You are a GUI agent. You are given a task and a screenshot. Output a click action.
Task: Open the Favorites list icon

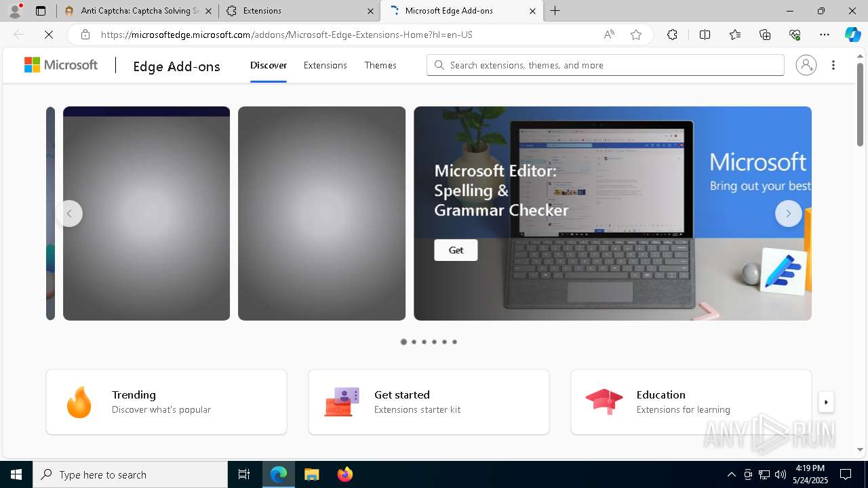pos(735,35)
